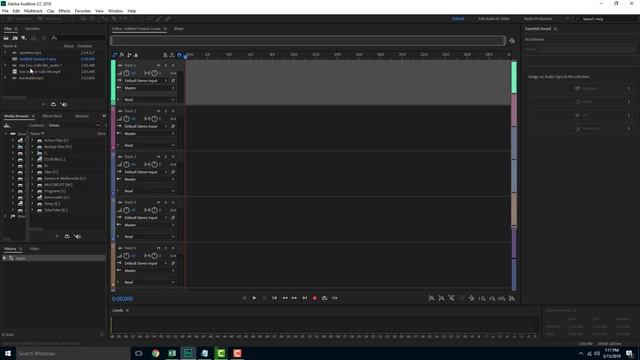This screenshot has width=640, height=360.
Task: Open Track 1 Default Stereo Input dropdown
Action: [146, 81]
